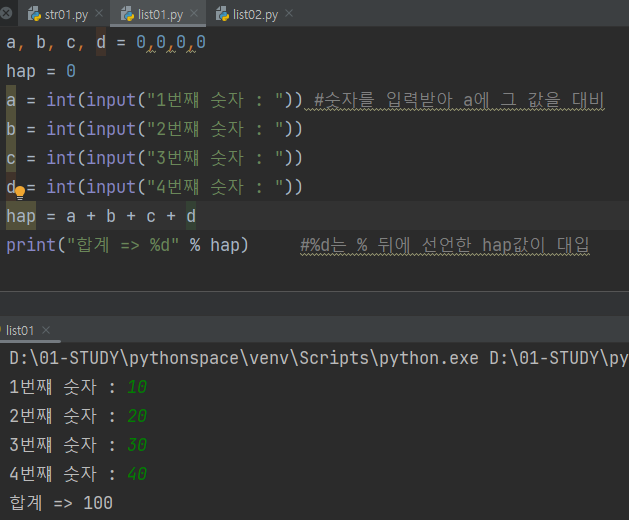Close the str01.py tab

[x=99, y=14]
